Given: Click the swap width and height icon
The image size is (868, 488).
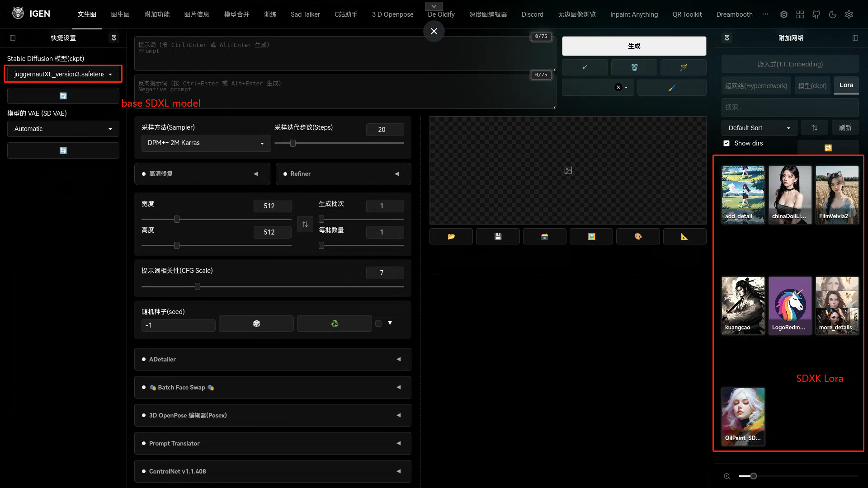Looking at the screenshot, I should (x=305, y=225).
